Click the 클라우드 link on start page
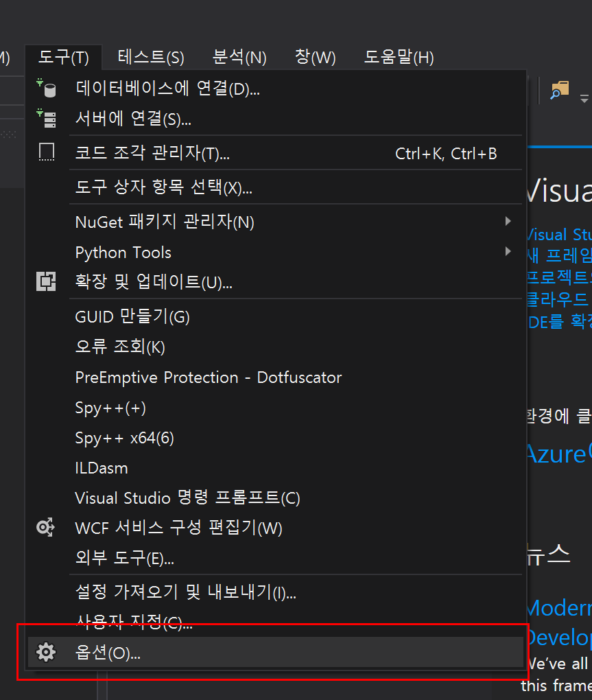Viewport: 592px width, 700px height. point(558,299)
